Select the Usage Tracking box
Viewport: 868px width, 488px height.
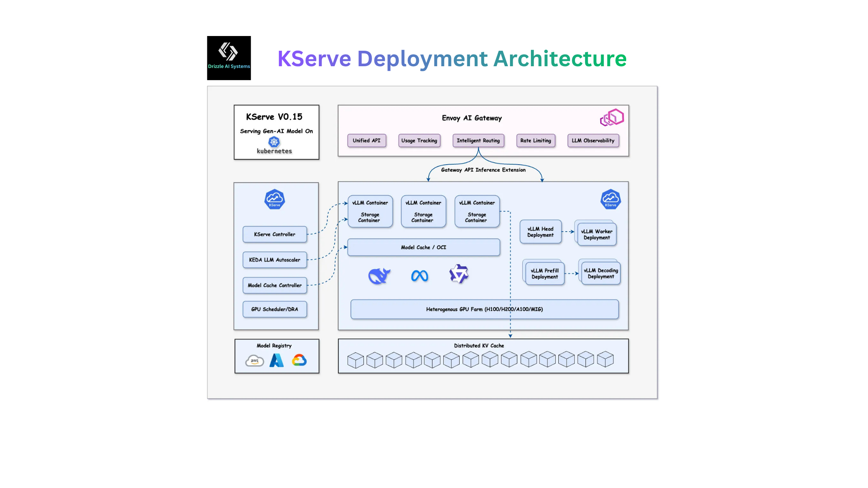419,141
